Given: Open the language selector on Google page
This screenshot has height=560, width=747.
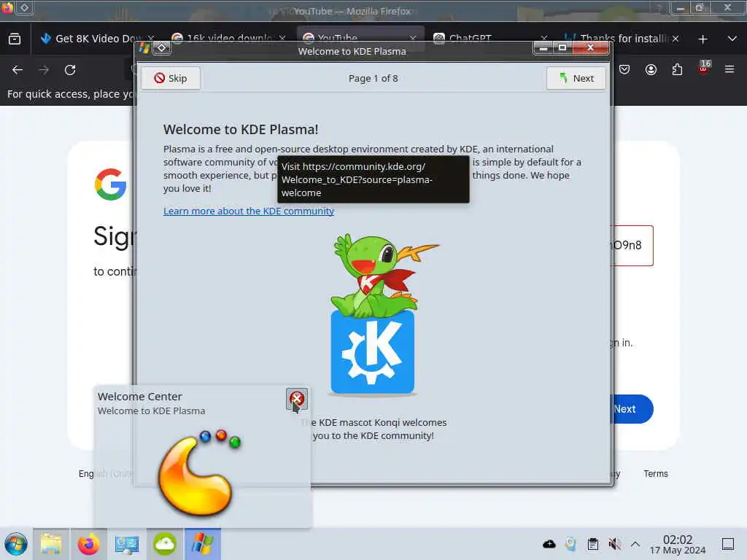Looking at the screenshot, I should pyautogui.click(x=106, y=474).
